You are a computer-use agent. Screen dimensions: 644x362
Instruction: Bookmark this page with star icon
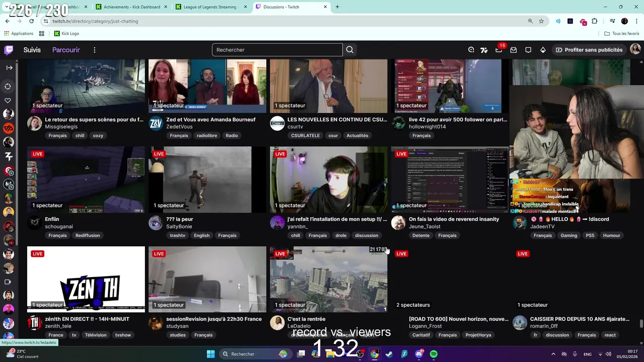[541, 21]
